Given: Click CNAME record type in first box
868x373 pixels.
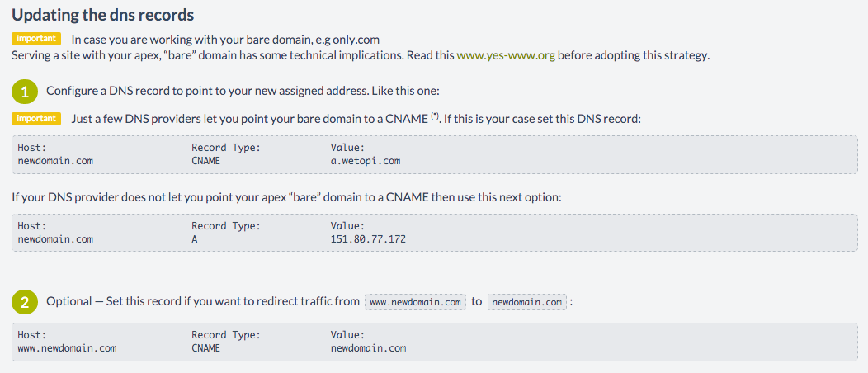Looking at the screenshot, I should [x=206, y=161].
